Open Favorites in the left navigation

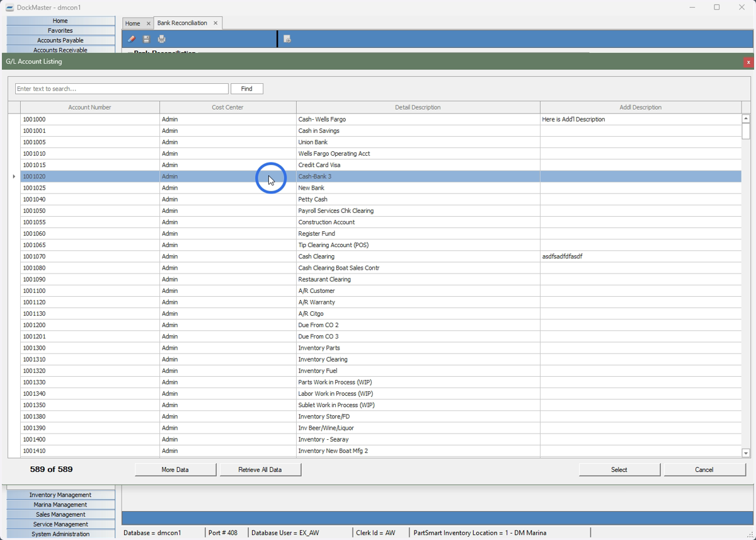60,30
